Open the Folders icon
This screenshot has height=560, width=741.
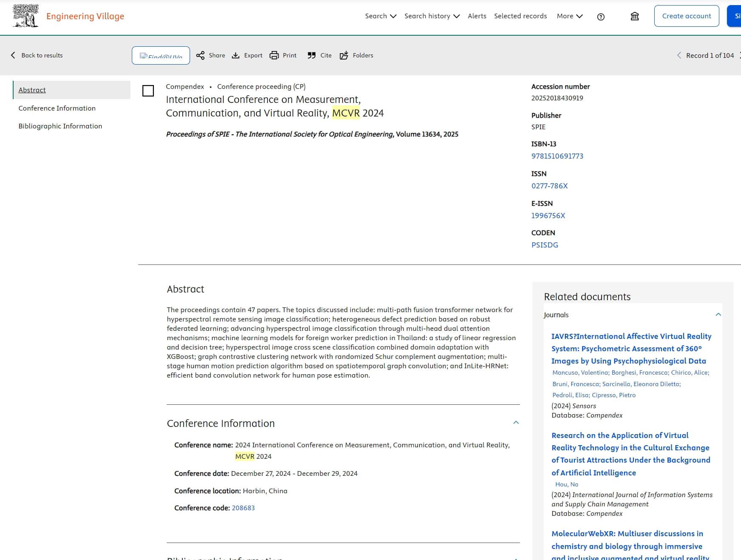coord(344,55)
